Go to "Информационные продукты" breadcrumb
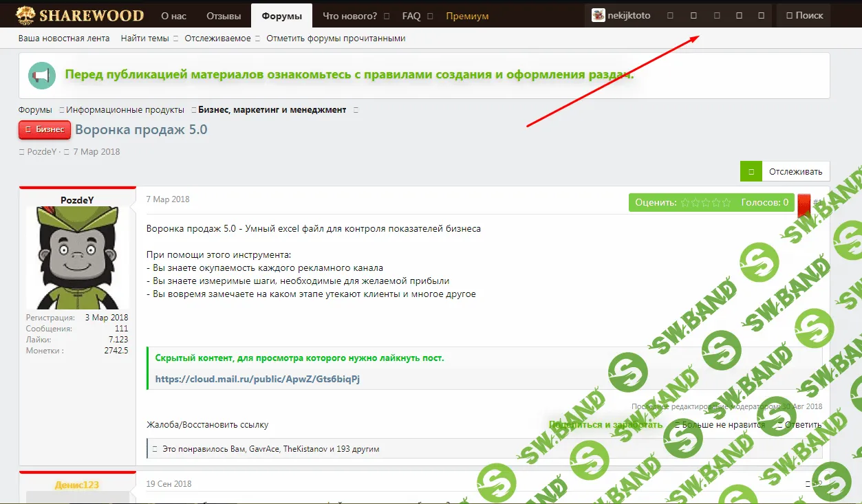The image size is (862, 504). [x=125, y=110]
